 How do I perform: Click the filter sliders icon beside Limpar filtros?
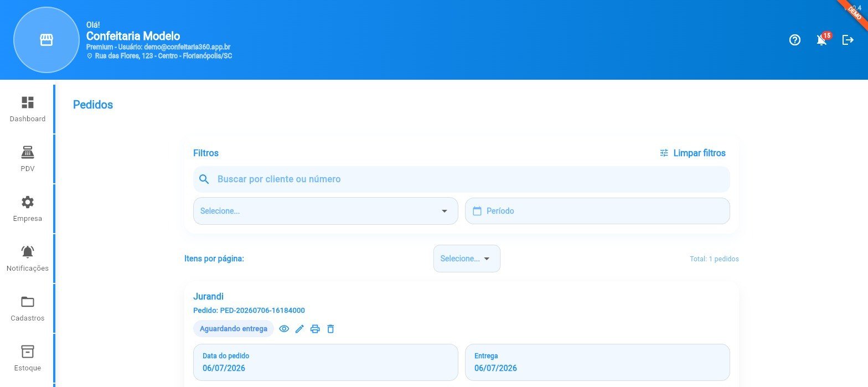click(664, 153)
